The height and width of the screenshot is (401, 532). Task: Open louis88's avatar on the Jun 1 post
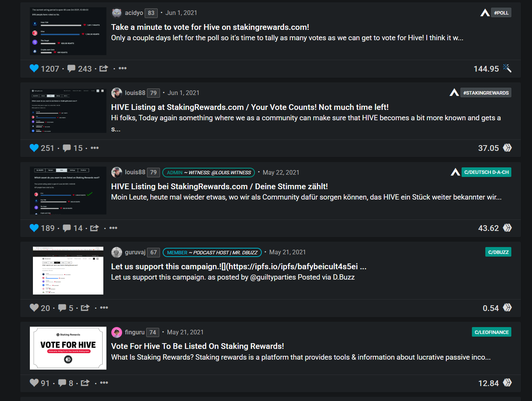click(x=117, y=93)
